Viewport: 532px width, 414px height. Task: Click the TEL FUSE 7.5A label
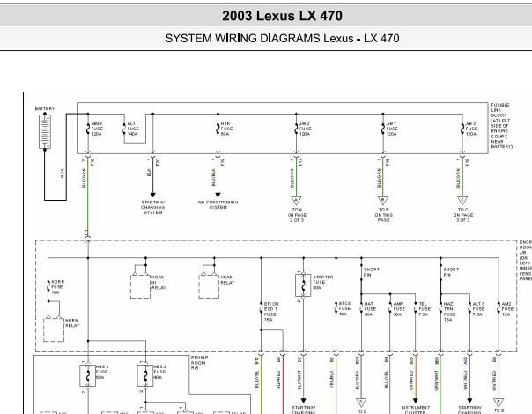coord(425,309)
